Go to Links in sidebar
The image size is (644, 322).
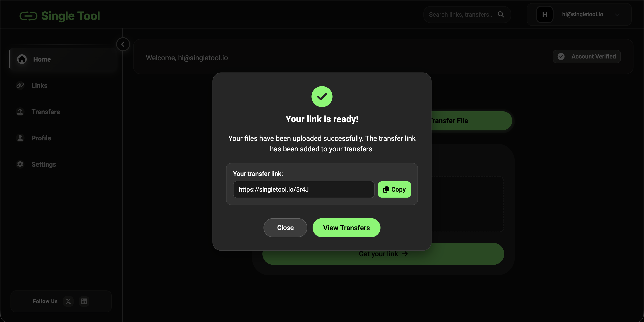39,85
